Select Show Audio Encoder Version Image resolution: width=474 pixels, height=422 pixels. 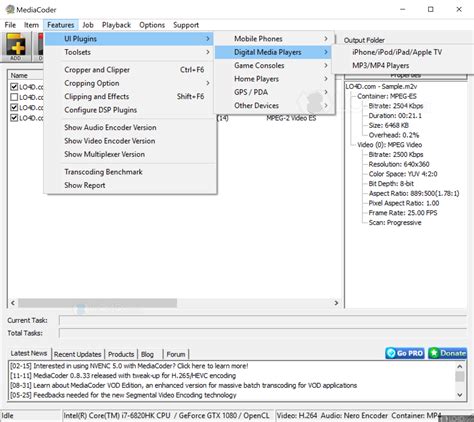pos(129,128)
